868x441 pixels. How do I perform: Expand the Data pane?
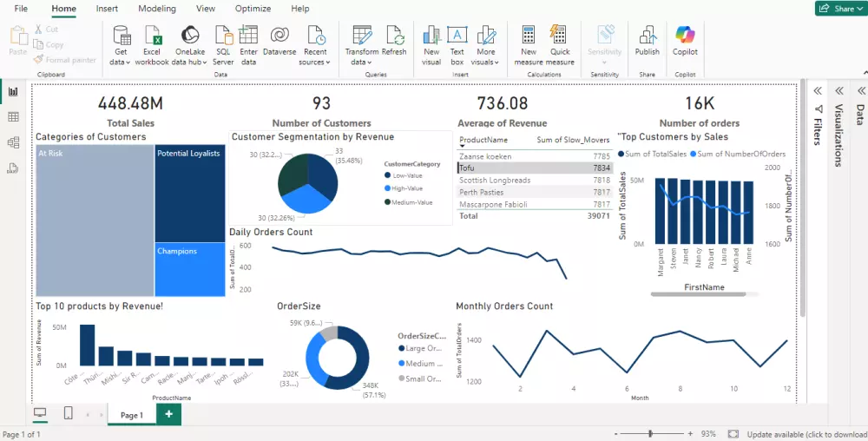[x=861, y=91]
